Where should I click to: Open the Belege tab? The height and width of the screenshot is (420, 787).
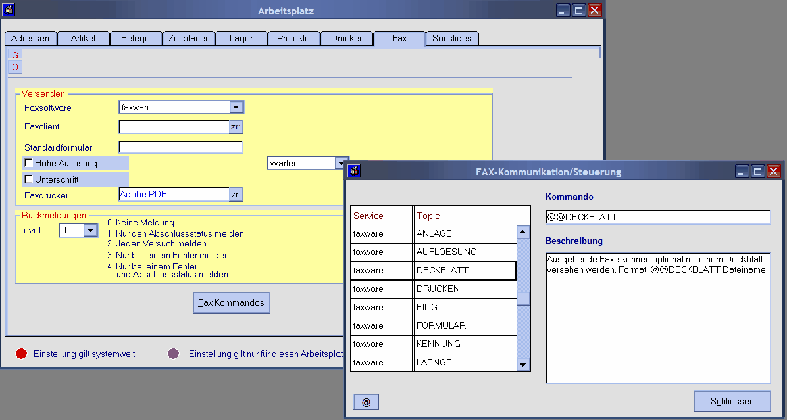[x=136, y=39]
